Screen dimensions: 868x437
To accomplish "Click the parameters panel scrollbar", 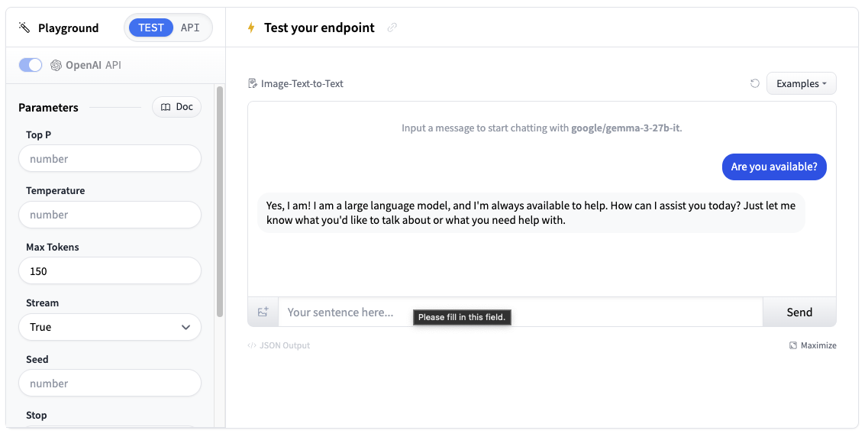I will click(220, 202).
